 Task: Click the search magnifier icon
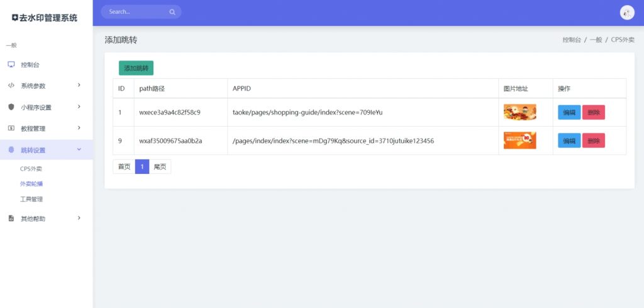172,12
